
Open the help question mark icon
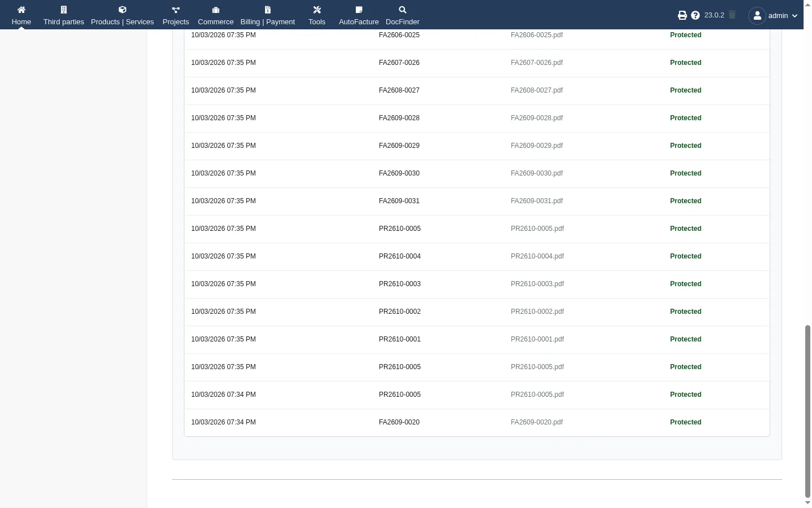click(695, 15)
